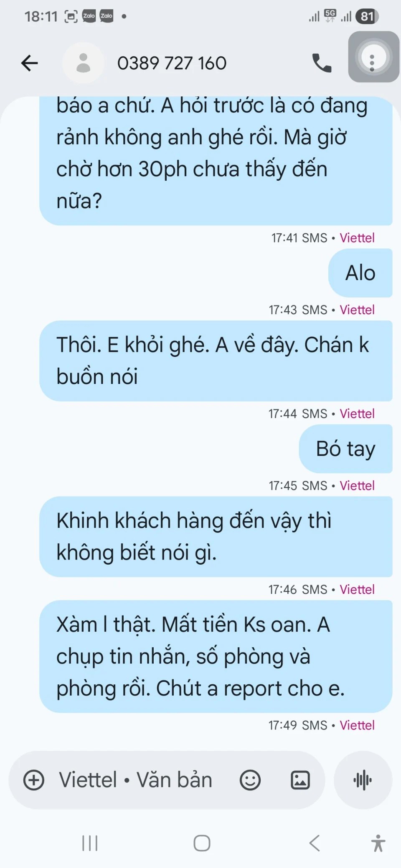Tap the 'Khinh khách hàng' message bubble
This screenshot has width=401, height=868.
(x=216, y=537)
